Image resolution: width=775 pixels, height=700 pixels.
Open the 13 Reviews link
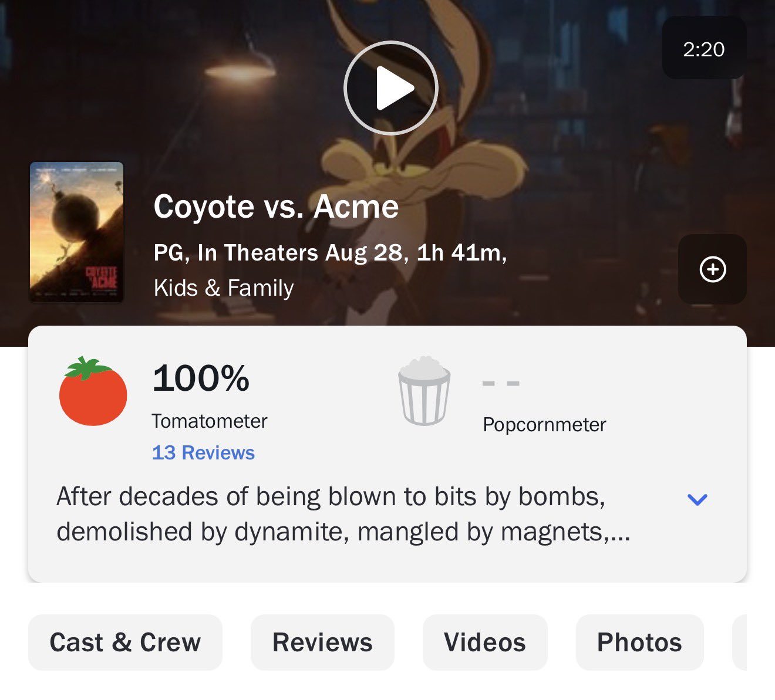(x=203, y=452)
